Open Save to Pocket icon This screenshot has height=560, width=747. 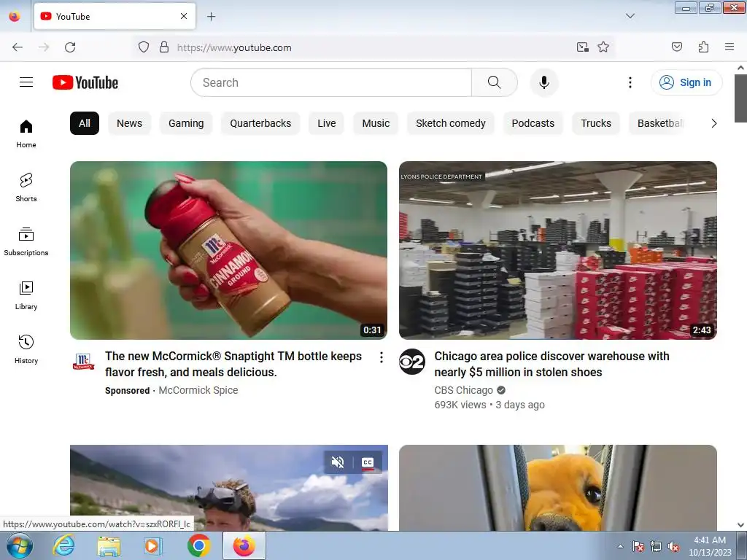pyautogui.click(x=677, y=47)
